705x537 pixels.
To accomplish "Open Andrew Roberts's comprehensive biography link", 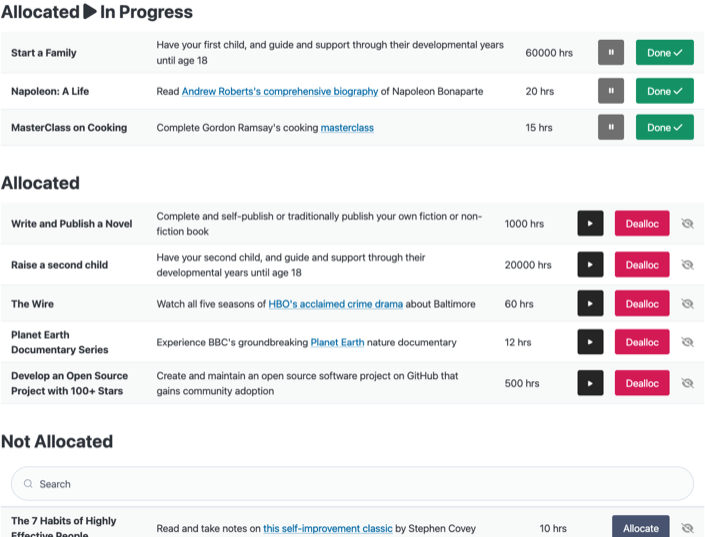I will (x=280, y=91).
